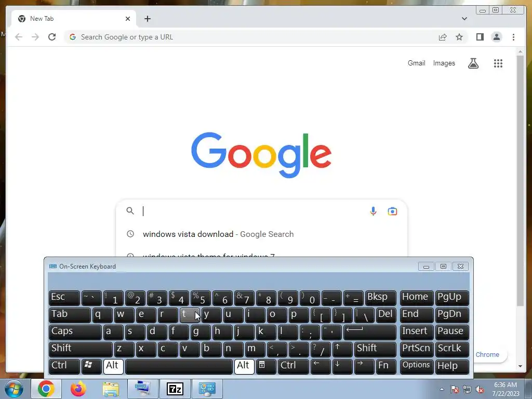This screenshot has width=532, height=399.
Task: Toggle the right Alt key
Action: pos(244,366)
